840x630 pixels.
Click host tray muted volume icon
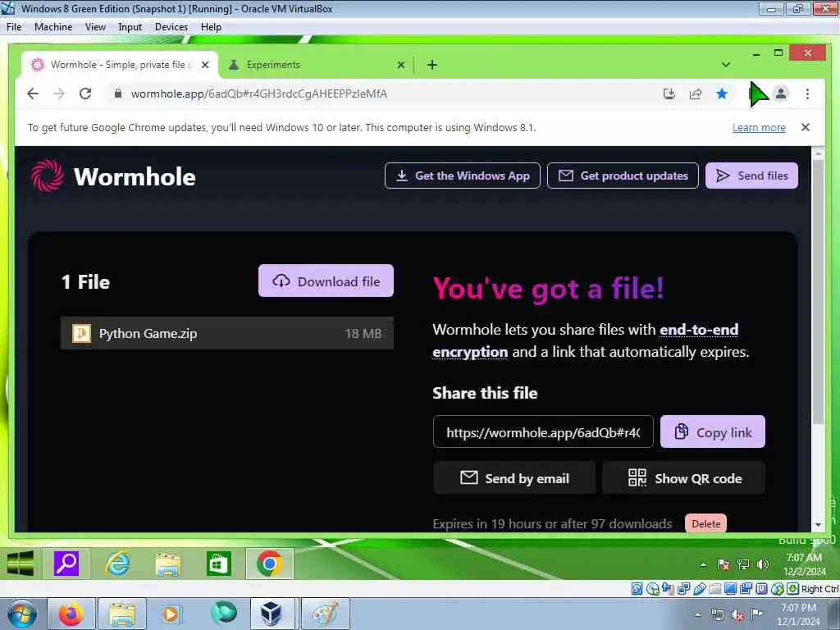click(x=737, y=615)
